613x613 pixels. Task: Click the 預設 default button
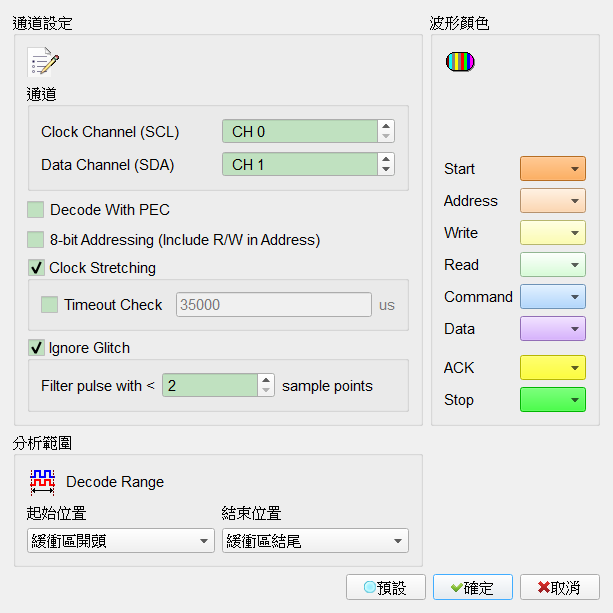(386, 587)
